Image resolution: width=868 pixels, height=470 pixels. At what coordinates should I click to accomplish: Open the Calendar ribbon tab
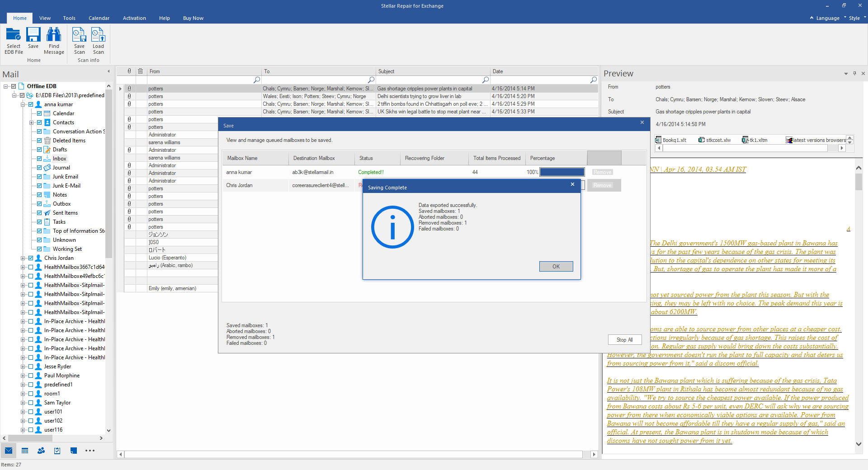(x=99, y=18)
